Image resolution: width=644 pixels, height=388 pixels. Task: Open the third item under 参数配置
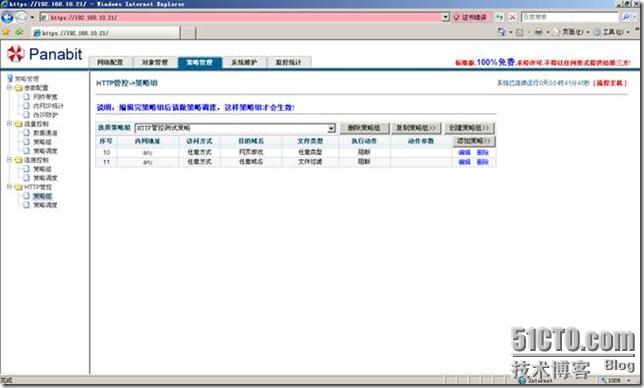pos(45,115)
